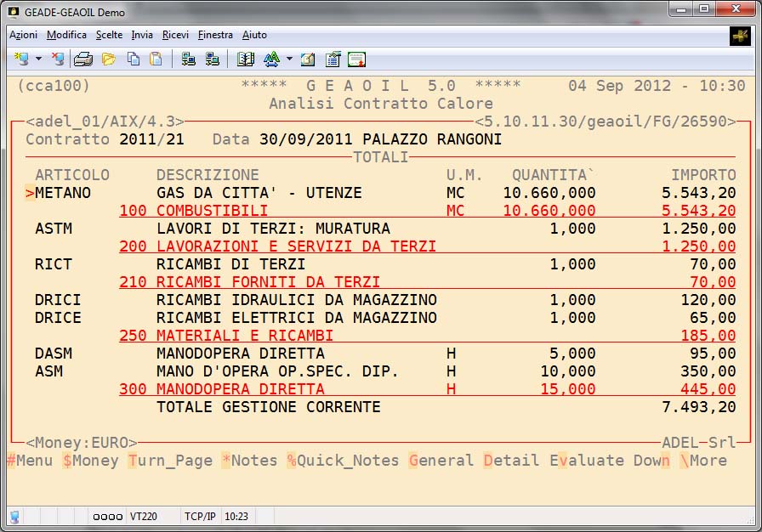Screen dimensions: 762x532
Task: Click the 300 MANODOPERA DIRETTA subtotal row
Action: tap(222, 390)
